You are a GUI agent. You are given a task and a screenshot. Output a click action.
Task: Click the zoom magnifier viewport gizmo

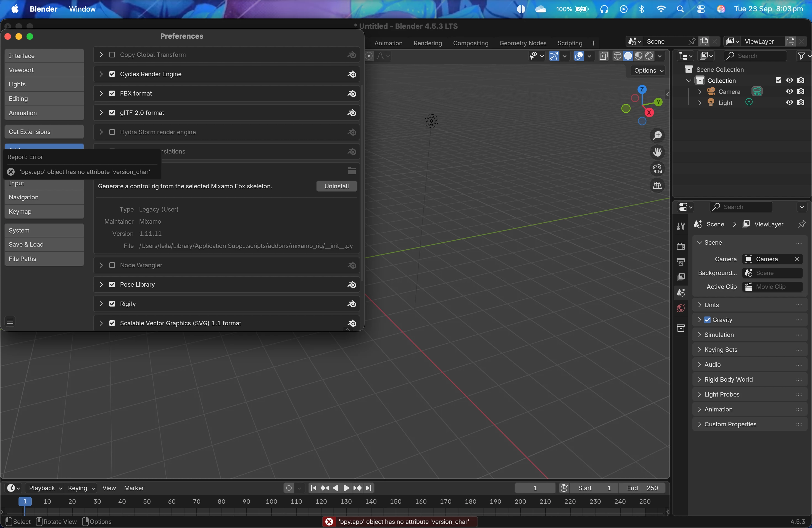coord(657,135)
